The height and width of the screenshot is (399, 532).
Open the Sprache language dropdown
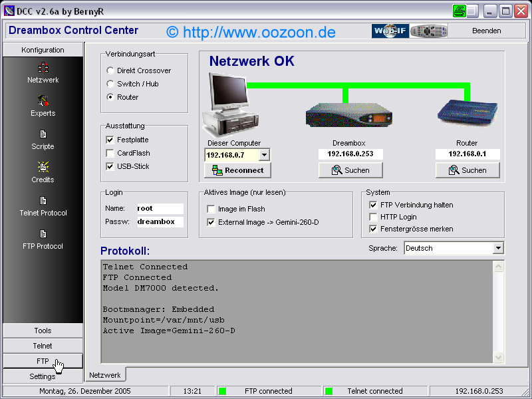[497, 248]
